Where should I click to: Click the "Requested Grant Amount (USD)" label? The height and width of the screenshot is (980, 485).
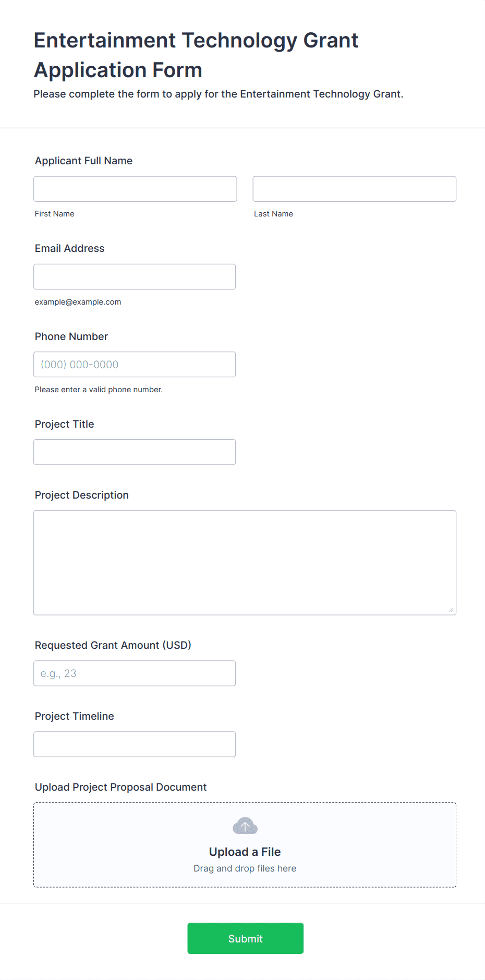pos(113,645)
